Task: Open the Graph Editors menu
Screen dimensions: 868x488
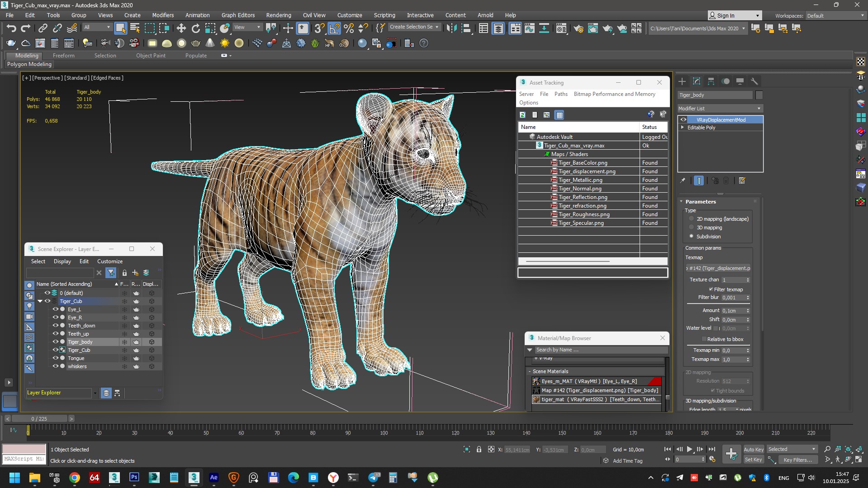Action: pos(238,15)
